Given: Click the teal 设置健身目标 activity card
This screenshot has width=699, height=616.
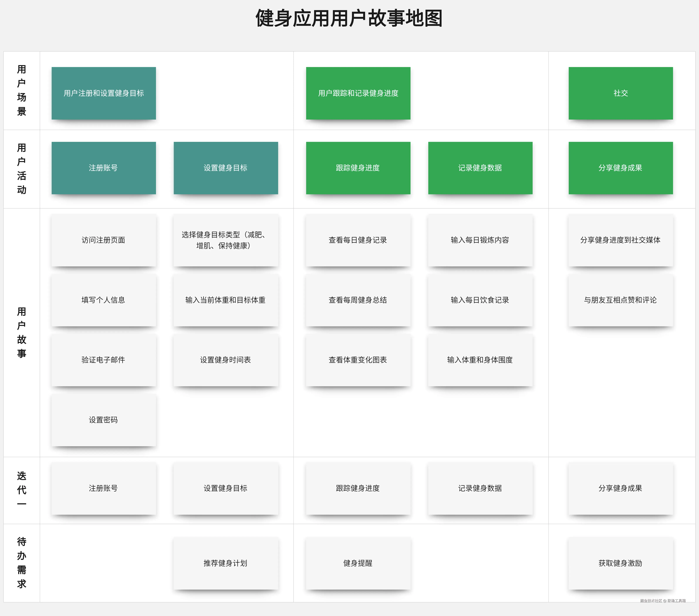Looking at the screenshot, I should (x=226, y=168).
